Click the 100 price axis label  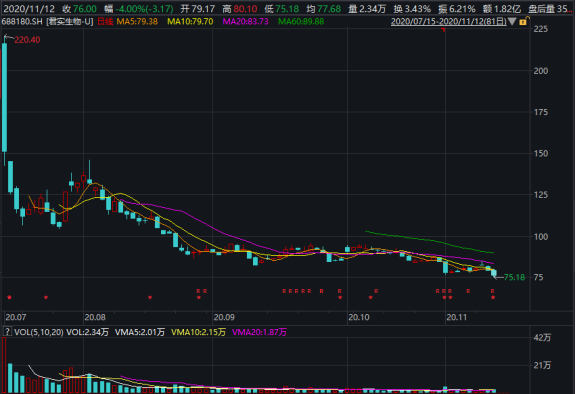(540, 236)
